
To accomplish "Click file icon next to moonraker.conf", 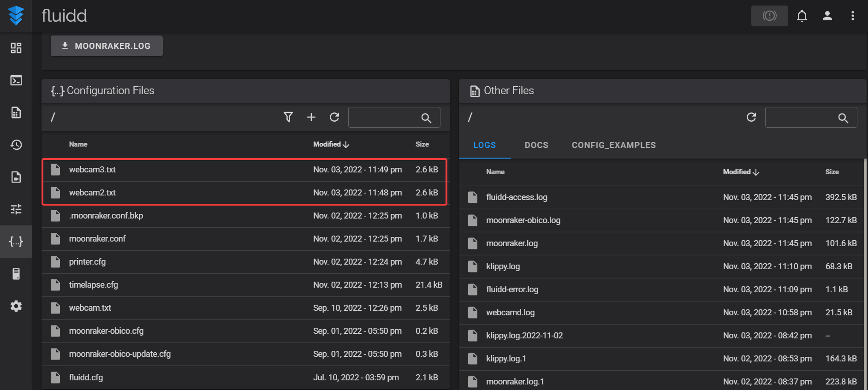I will (x=55, y=239).
